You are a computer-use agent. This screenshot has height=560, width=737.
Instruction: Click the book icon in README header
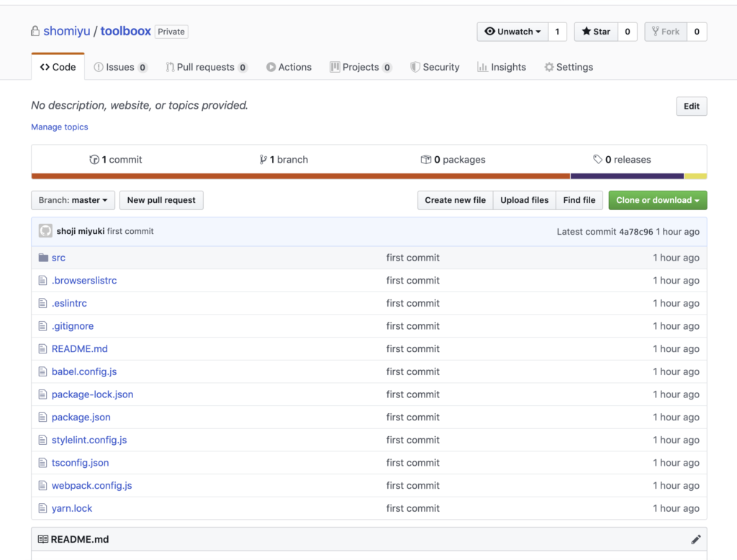42,539
